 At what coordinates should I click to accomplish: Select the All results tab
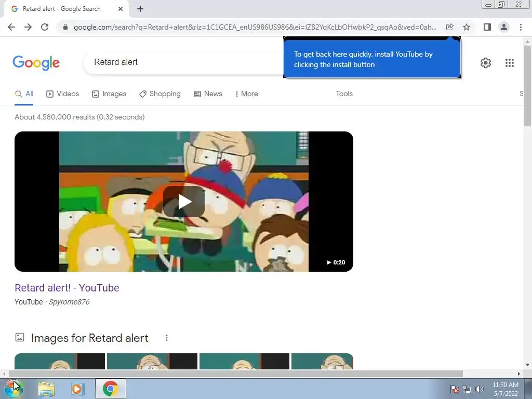[24, 94]
